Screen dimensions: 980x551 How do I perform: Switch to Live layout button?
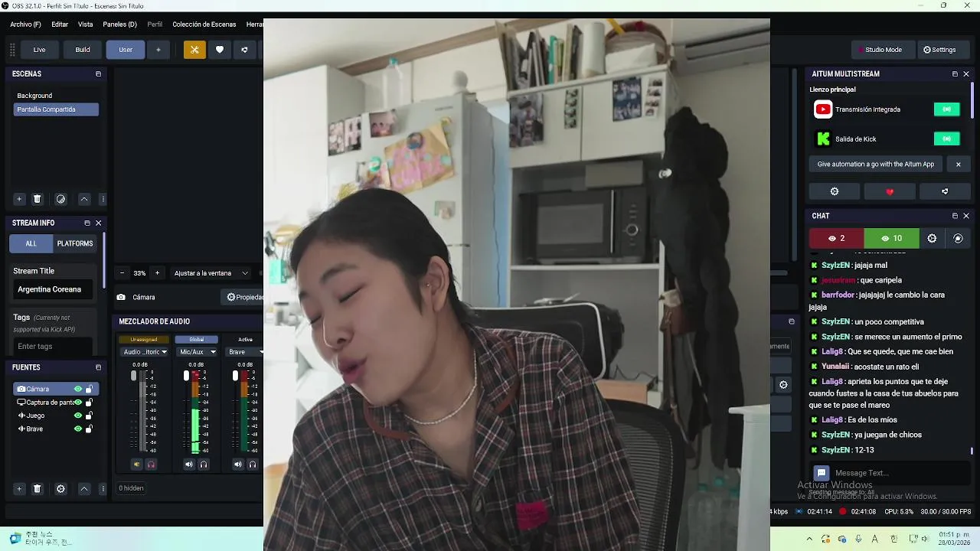coord(39,50)
